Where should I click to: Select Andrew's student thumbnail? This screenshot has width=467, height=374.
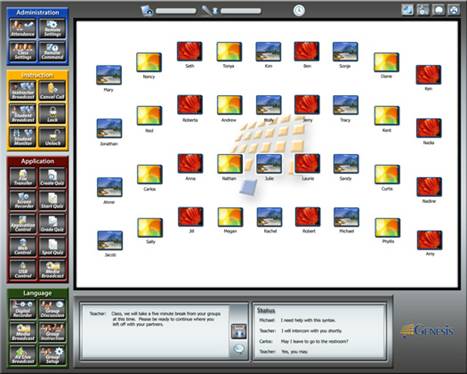coord(229,105)
